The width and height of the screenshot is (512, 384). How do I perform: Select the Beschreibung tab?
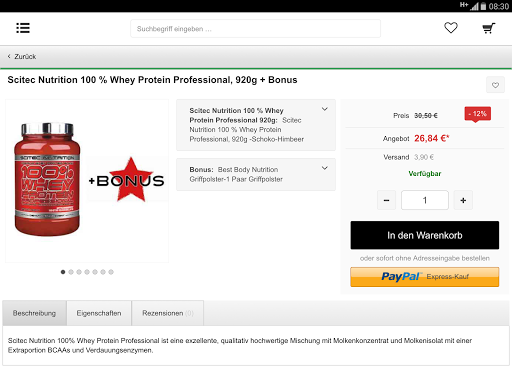point(34,313)
